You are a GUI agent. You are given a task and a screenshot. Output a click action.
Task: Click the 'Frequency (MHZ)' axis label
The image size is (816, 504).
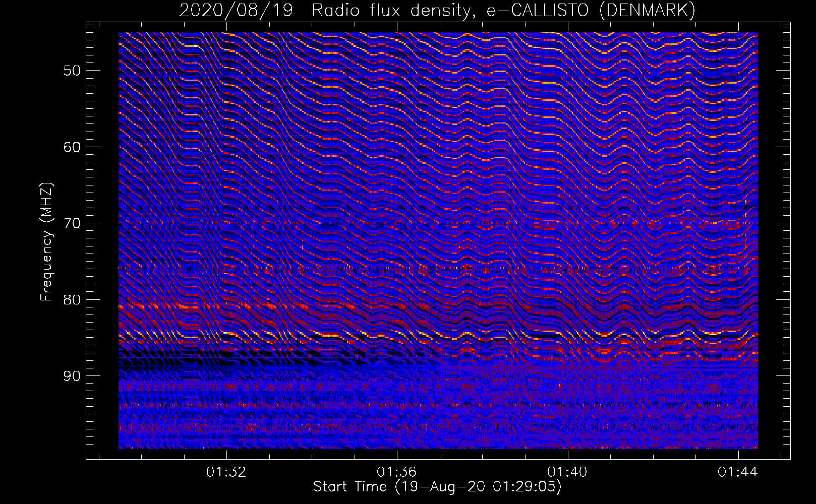click(x=46, y=242)
